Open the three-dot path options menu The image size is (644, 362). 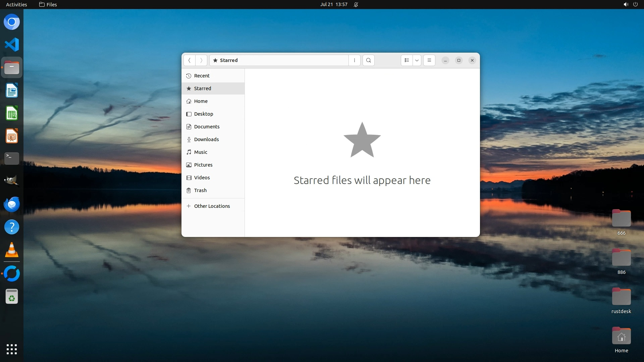tap(354, 60)
